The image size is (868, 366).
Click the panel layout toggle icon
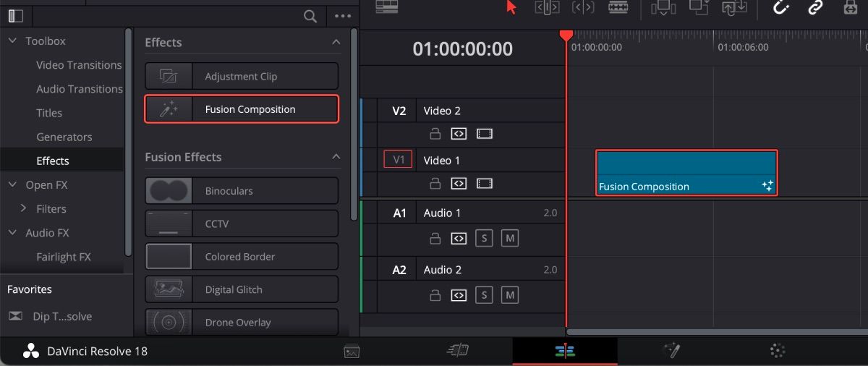coord(15,15)
